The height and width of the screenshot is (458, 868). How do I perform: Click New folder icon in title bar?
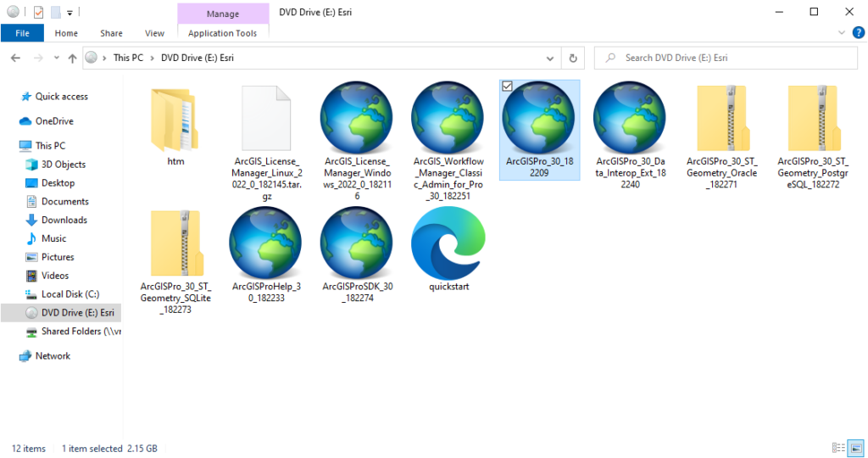click(55, 12)
